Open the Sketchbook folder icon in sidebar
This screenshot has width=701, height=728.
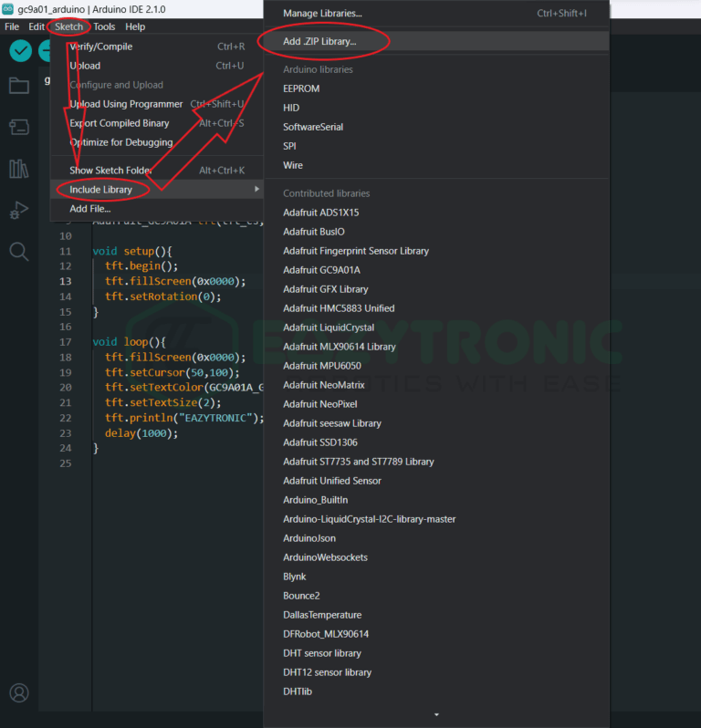[x=18, y=86]
